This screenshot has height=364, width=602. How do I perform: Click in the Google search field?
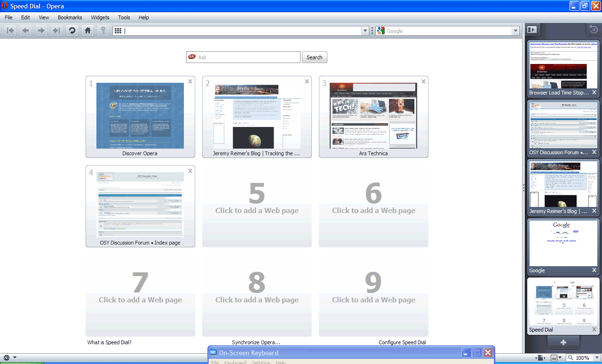click(447, 31)
